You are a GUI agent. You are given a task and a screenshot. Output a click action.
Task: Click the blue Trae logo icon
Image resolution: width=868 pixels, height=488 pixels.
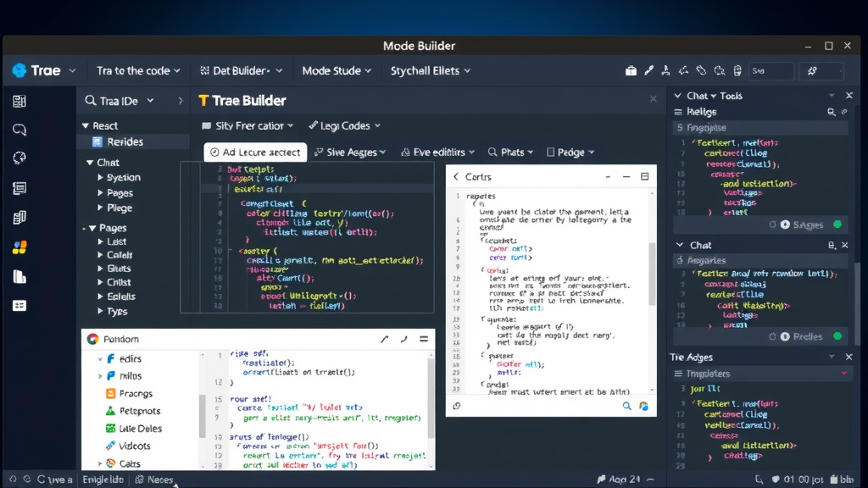coord(19,71)
